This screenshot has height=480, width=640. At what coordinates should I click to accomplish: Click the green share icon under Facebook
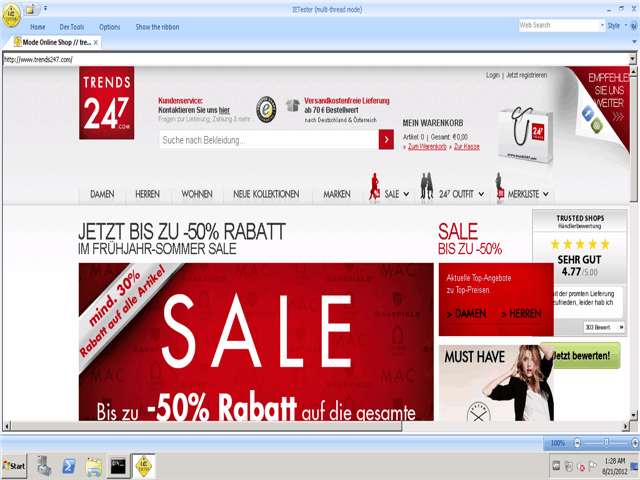point(596,125)
